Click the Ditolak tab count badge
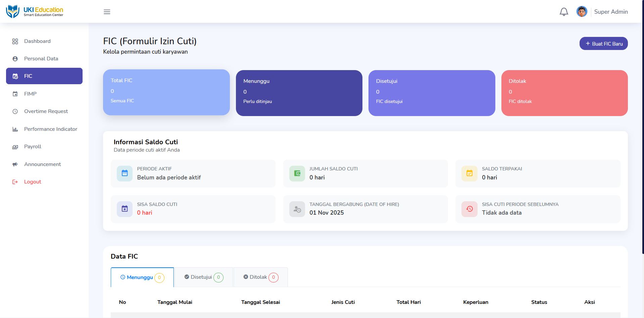 click(x=274, y=277)
